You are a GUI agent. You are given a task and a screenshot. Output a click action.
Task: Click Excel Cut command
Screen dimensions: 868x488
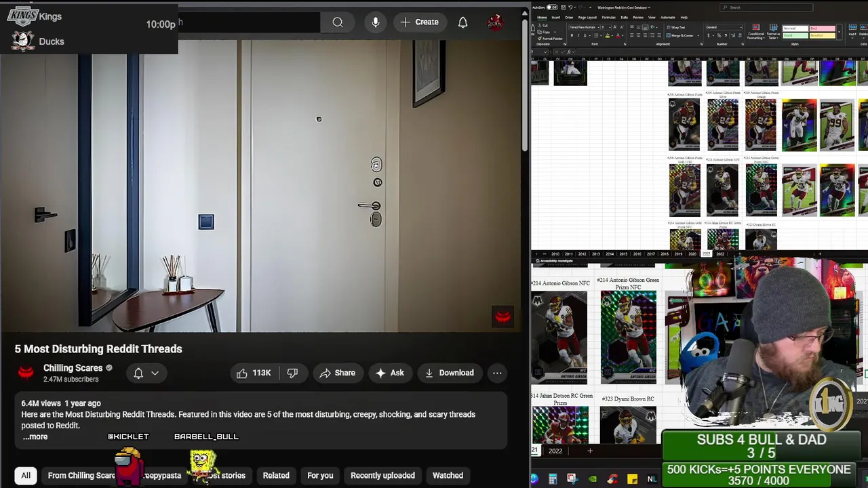[543, 25]
